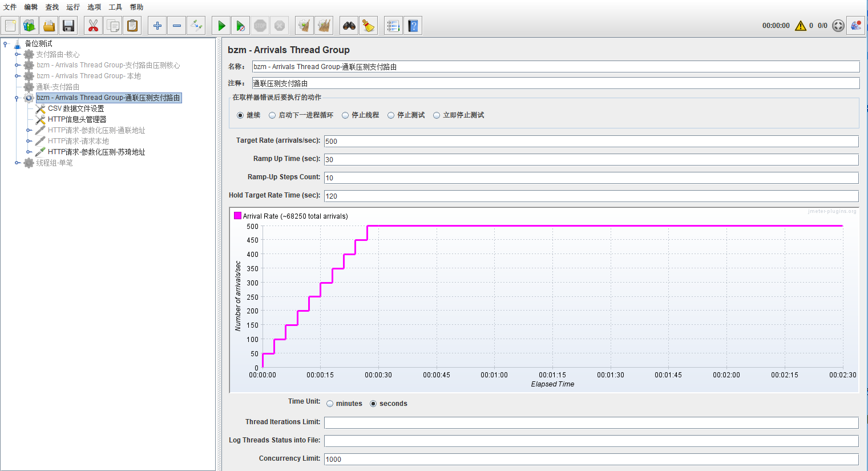
Task: Select the 线程组-单笔 tree item
Action: pyautogui.click(x=55, y=163)
